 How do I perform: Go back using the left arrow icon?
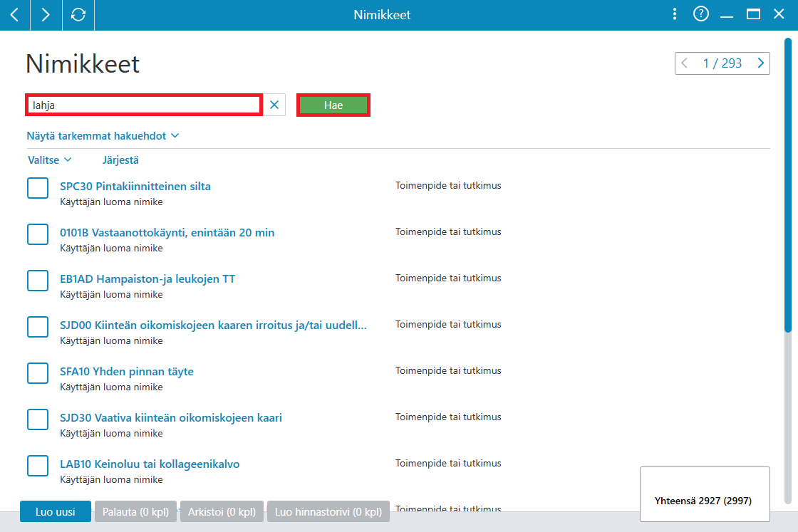coord(15,15)
